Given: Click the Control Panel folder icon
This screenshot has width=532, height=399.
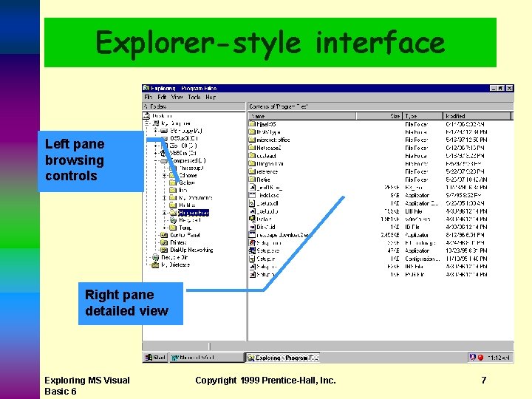Looking at the screenshot, I should coord(164,235).
